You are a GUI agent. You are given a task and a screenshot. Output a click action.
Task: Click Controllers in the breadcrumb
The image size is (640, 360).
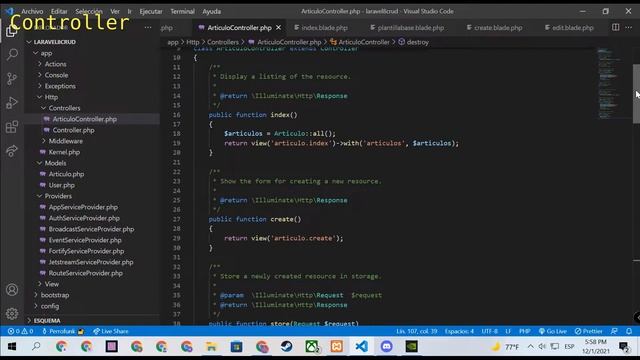coord(222,42)
